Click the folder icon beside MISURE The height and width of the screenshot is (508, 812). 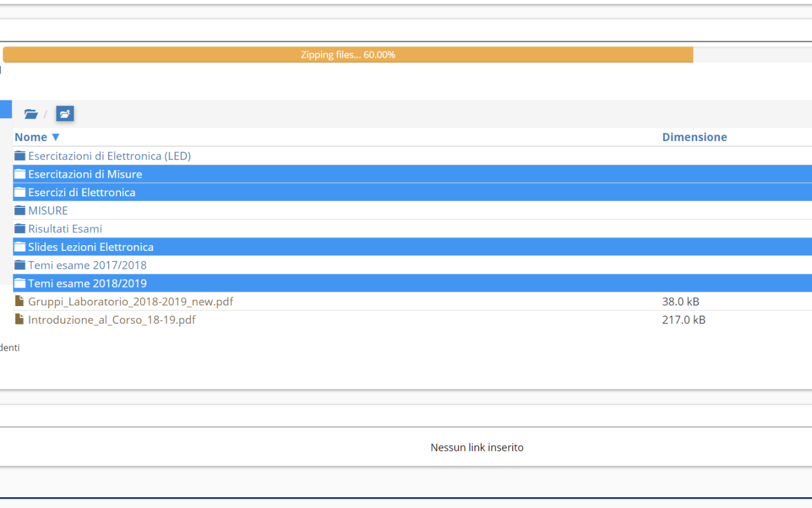(x=19, y=210)
